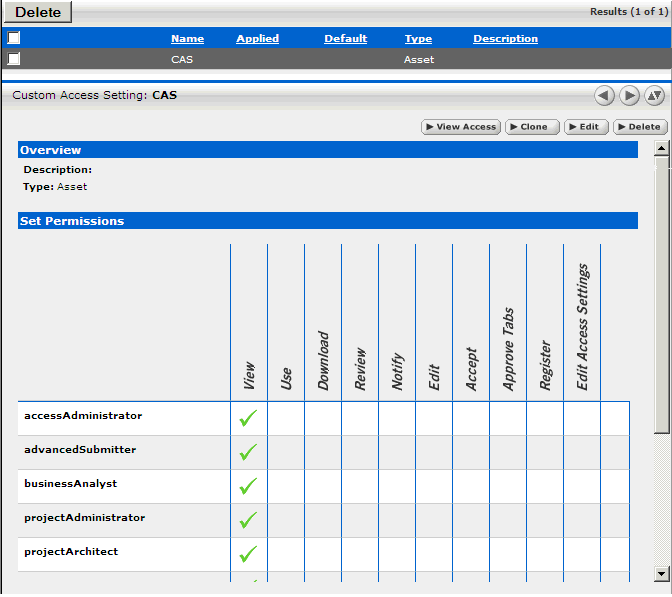Click the Set Permissions section header
The image size is (672, 597).
(x=328, y=221)
